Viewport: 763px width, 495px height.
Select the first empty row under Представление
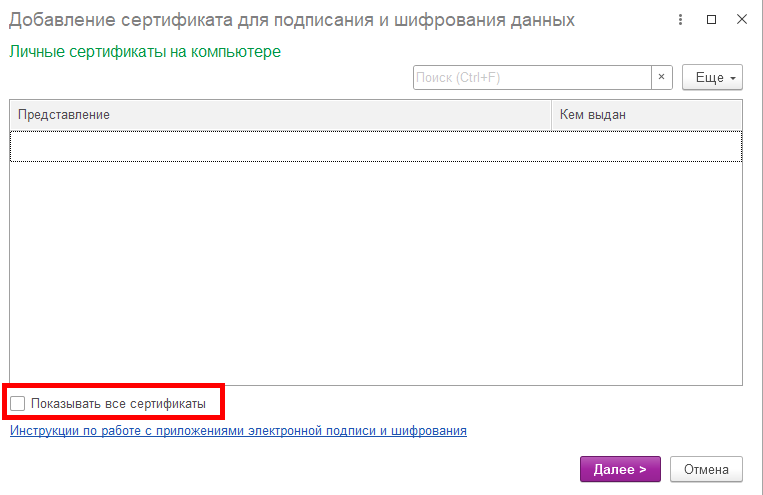pos(280,146)
